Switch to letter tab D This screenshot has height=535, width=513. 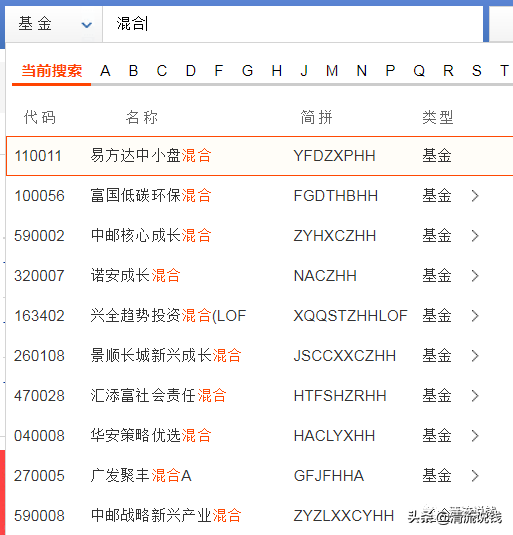point(191,71)
